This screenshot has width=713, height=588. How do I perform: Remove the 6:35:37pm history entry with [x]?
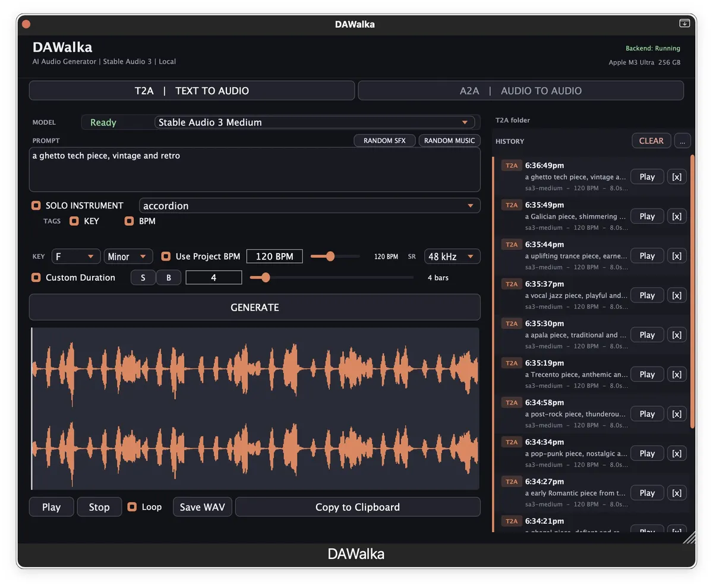tap(677, 295)
